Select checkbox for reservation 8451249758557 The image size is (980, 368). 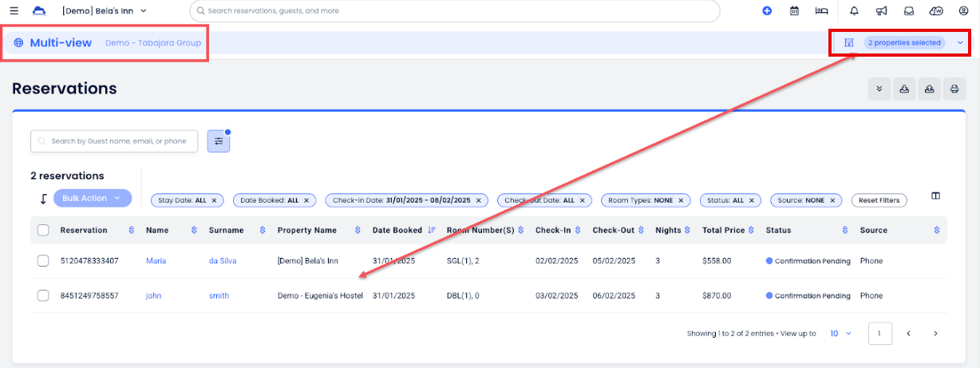[43, 295]
